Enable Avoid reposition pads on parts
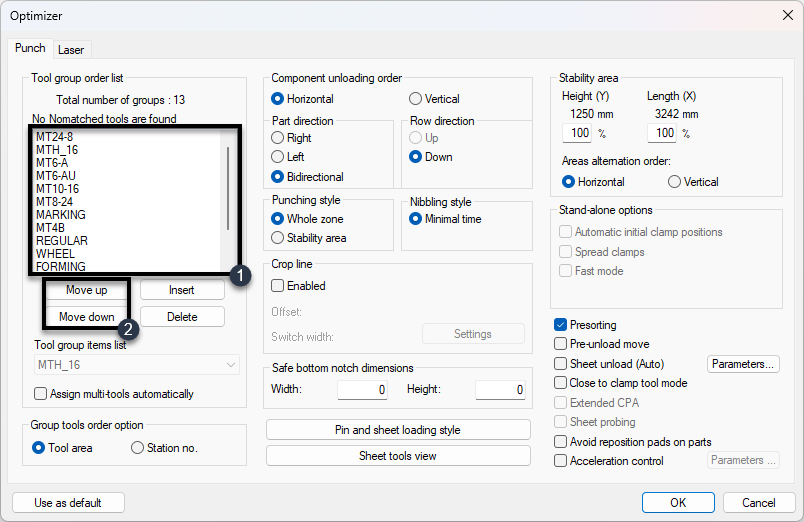This screenshot has height=522, width=804. 633,441
